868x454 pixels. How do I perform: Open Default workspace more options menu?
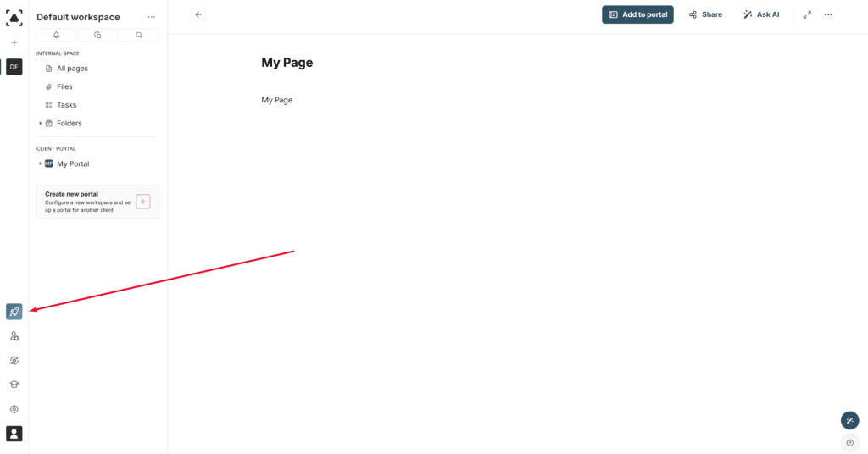tap(152, 17)
